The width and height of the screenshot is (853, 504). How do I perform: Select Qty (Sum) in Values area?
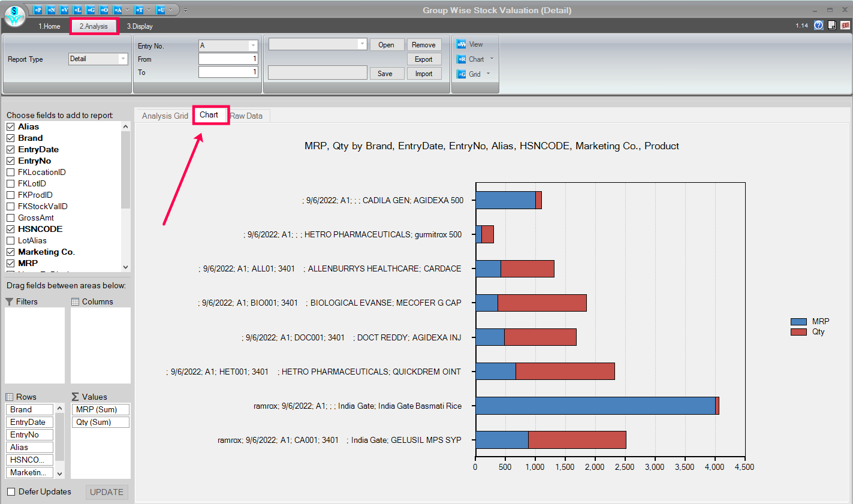coord(101,422)
